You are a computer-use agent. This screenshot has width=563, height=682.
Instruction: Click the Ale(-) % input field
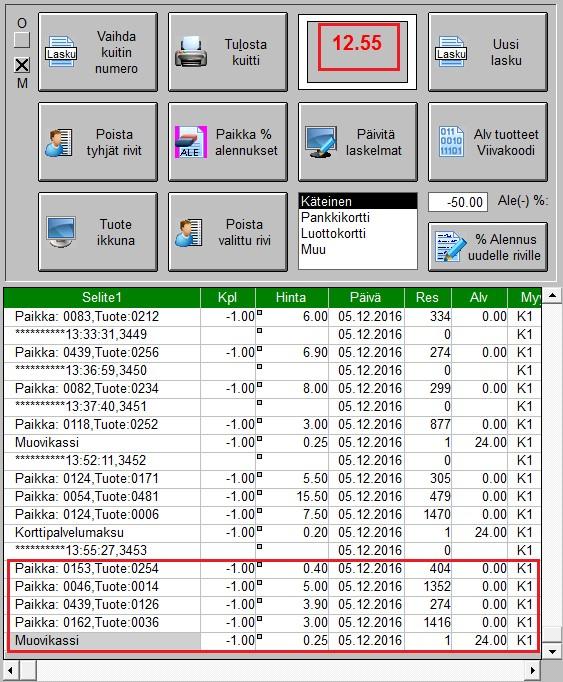coord(458,202)
